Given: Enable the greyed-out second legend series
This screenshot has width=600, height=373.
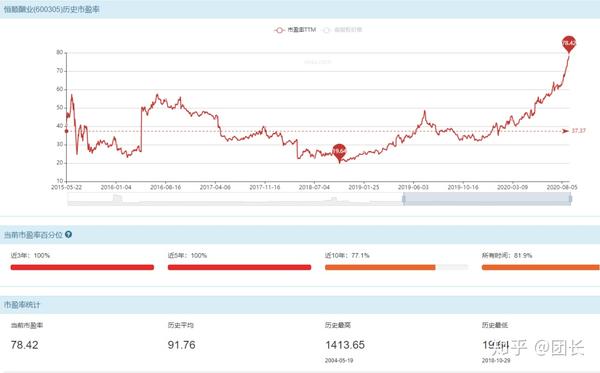Looking at the screenshot, I should [342, 30].
